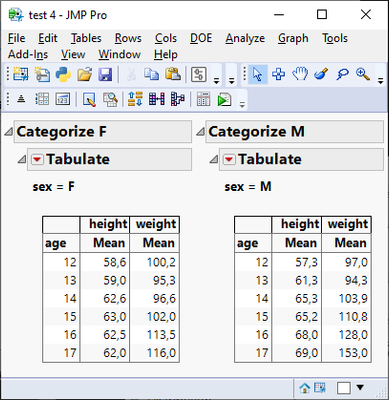This screenshot has width=389, height=400.
Task: Click the Save floppy disk icon
Action: coord(105,74)
